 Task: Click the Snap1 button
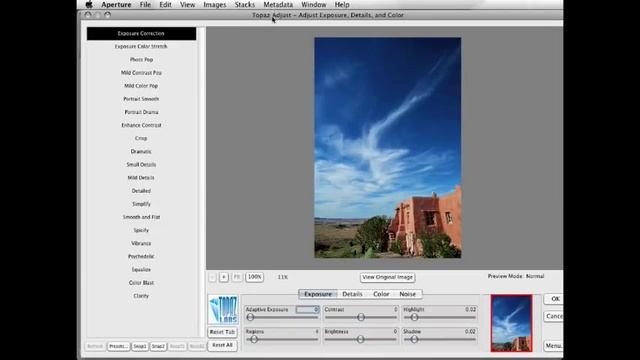140,347
